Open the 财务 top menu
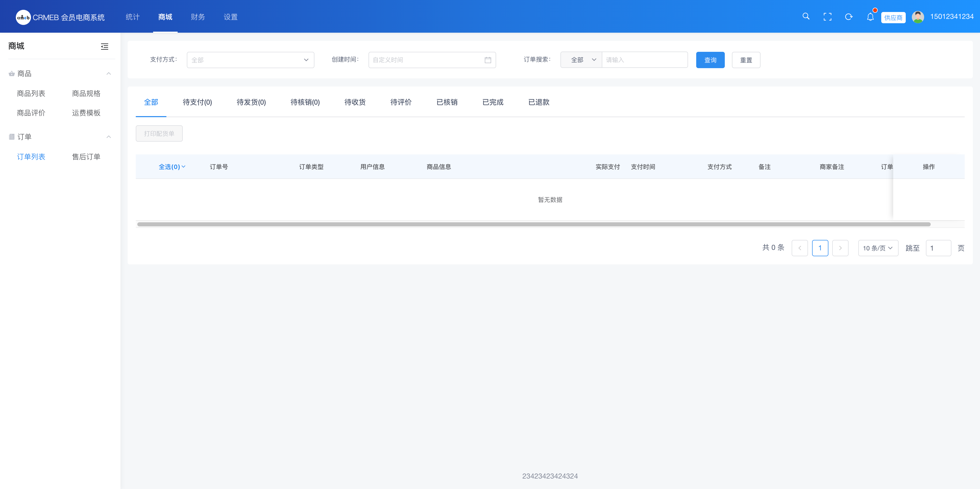The height and width of the screenshot is (489, 980). [198, 17]
